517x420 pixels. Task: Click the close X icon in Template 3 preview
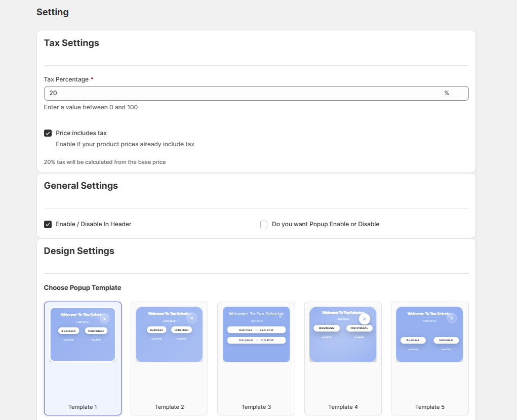(x=280, y=316)
